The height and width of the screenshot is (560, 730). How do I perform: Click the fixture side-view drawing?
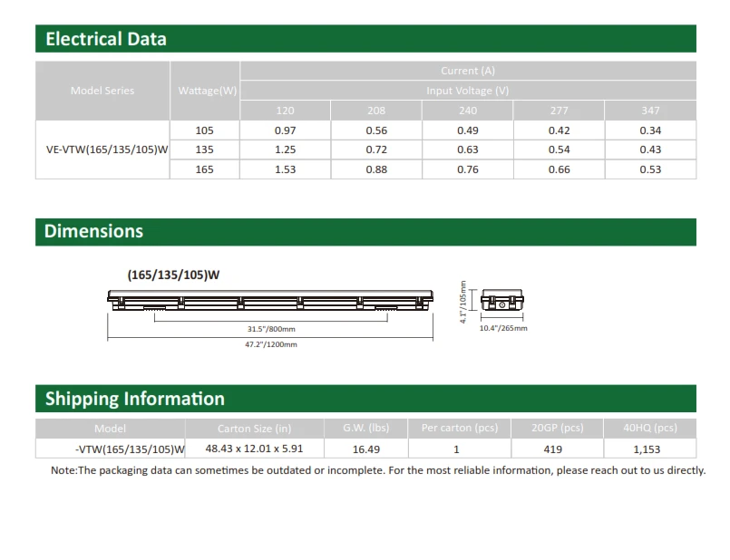tap(270, 300)
